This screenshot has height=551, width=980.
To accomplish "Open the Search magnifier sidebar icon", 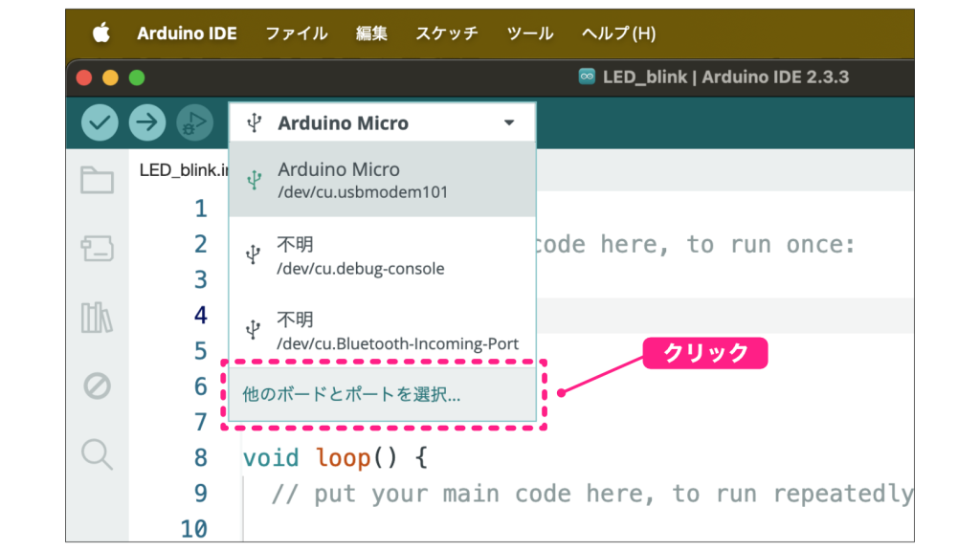I will tap(97, 454).
